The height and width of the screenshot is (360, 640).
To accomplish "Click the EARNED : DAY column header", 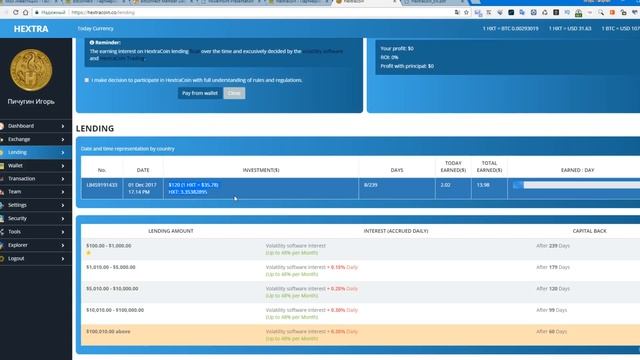I will [578, 170].
